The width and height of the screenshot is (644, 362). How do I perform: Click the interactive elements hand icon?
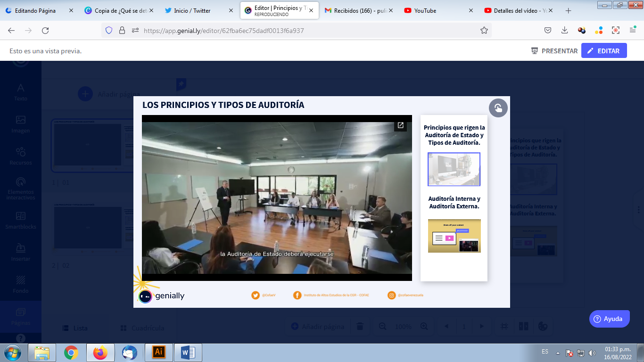pyautogui.click(x=498, y=108)
